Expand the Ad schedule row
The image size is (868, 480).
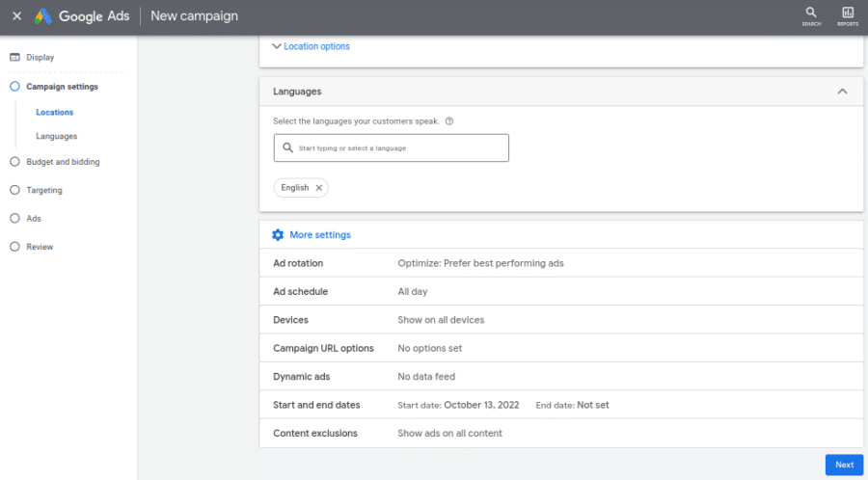[x=560, y=291]
